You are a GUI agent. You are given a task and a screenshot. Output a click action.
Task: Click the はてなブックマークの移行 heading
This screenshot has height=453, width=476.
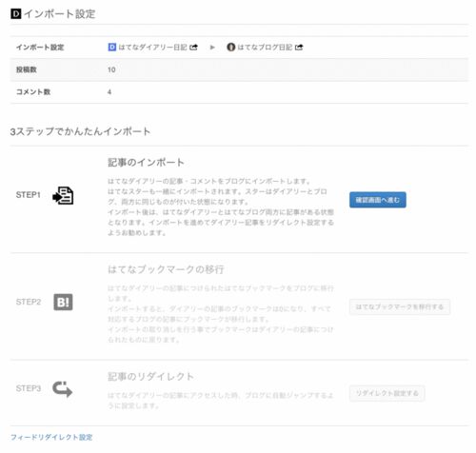click(166, 269)
